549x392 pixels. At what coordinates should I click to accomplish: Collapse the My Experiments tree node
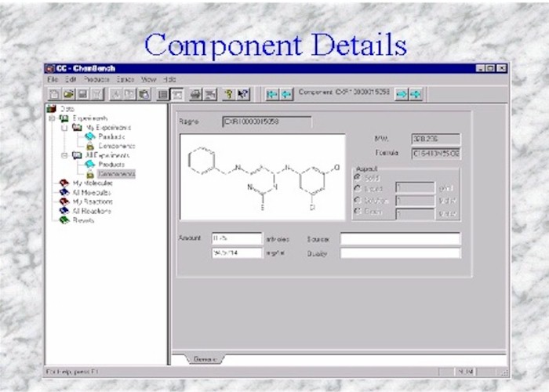tap(64, 127)
